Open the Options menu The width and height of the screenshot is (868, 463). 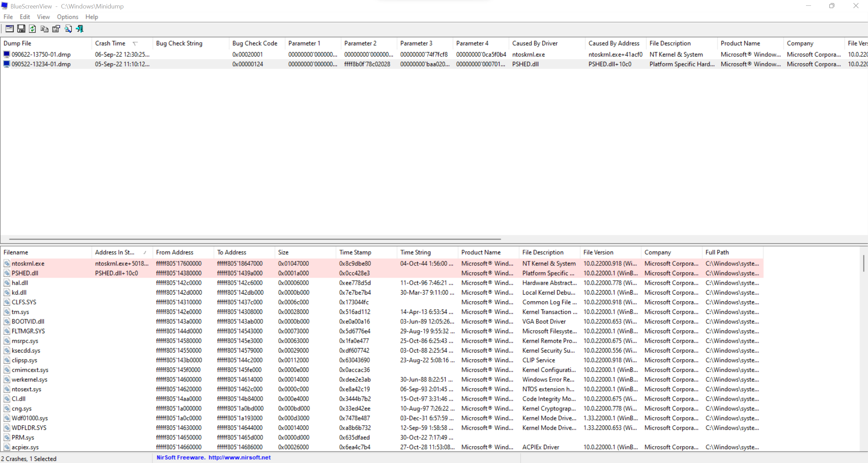coord(67,17)
